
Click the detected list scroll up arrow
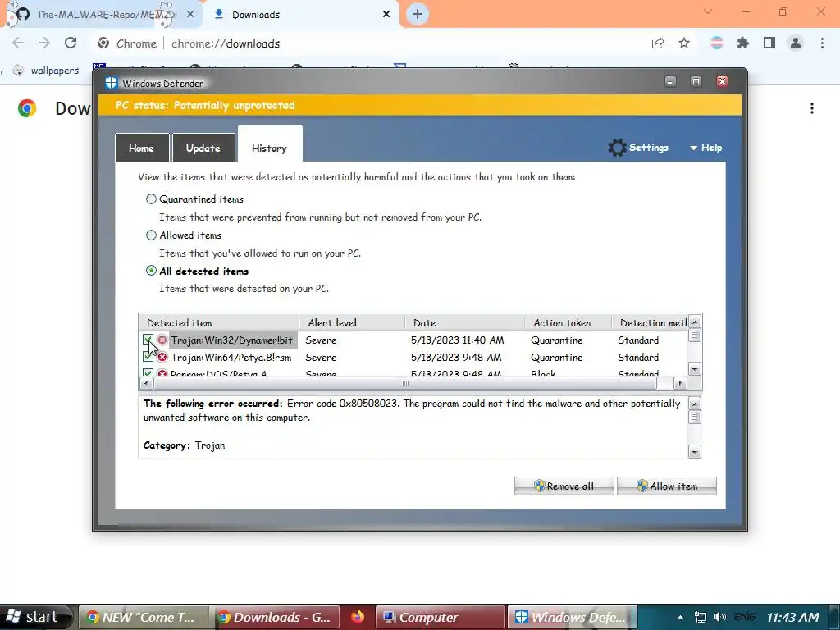pos(695,322)
